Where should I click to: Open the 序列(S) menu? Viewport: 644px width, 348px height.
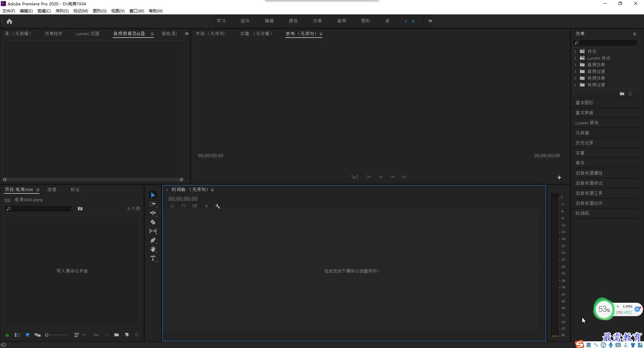coord(62,11)
